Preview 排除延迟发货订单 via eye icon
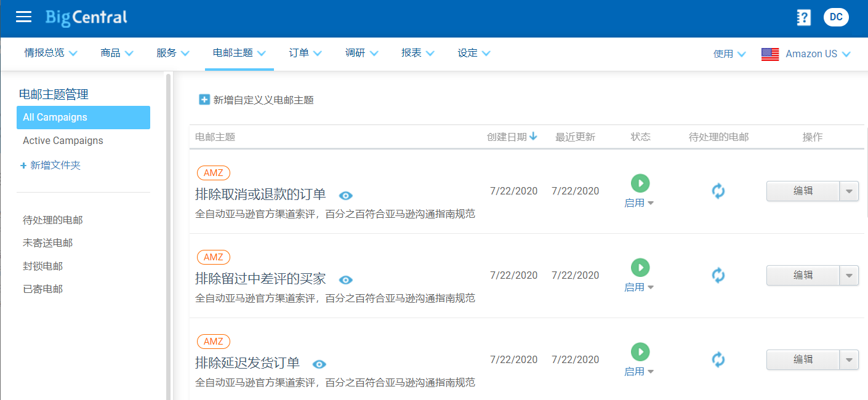The height and width of the screenshot is (400, 868). click(319, 364)
